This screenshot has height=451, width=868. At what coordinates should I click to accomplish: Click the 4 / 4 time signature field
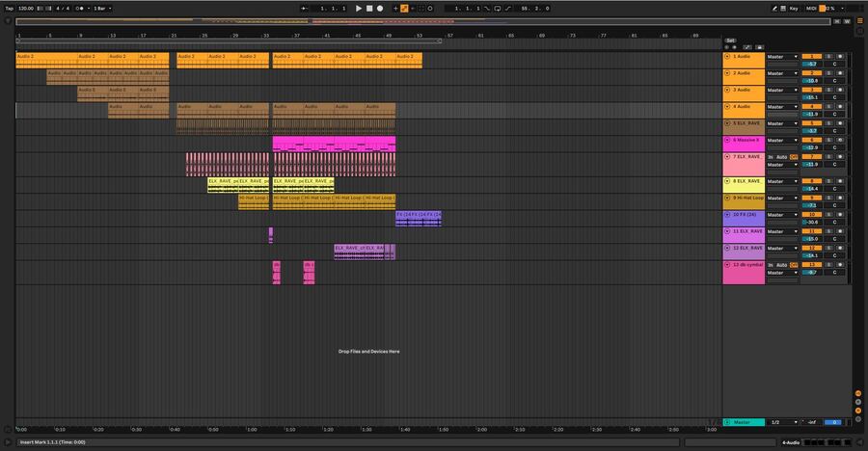63,9
